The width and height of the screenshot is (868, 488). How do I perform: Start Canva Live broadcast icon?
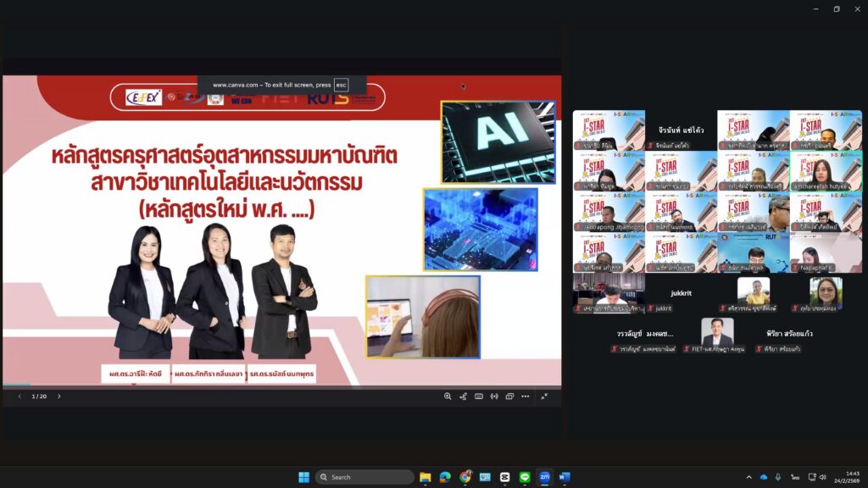tap(494, 396)
